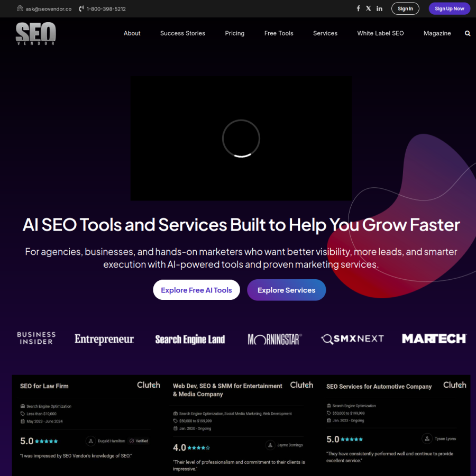Open Web Dev, SEO & SMM for Entertainment title

pyautogui.click(x=227, y=390)
